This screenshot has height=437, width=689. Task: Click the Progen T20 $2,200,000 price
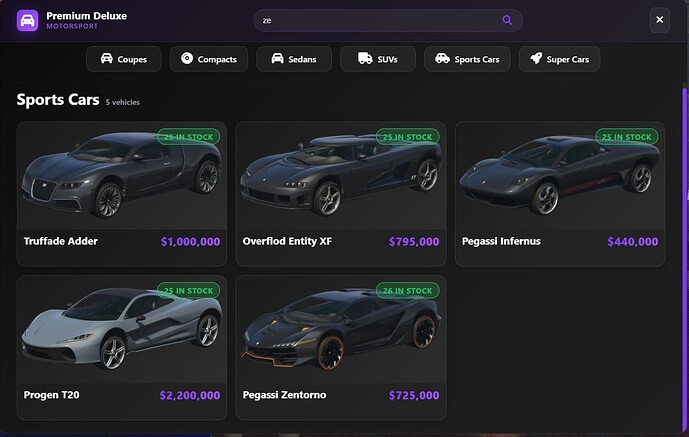190,395
